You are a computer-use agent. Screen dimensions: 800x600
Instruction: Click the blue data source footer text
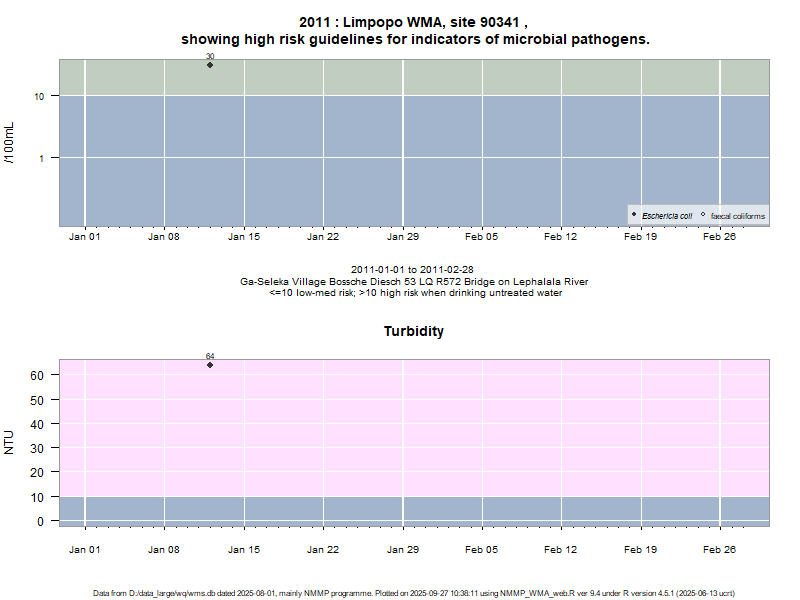point(414,593)
